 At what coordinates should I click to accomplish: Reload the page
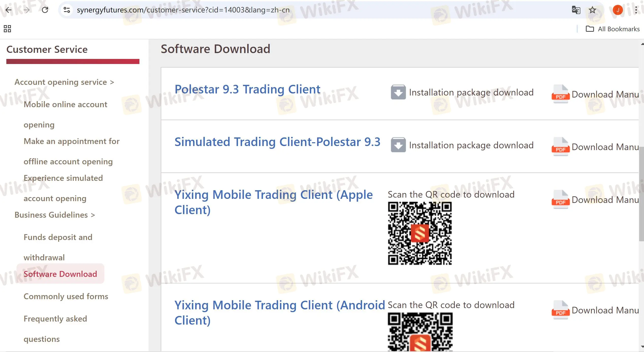click(45, 10)
